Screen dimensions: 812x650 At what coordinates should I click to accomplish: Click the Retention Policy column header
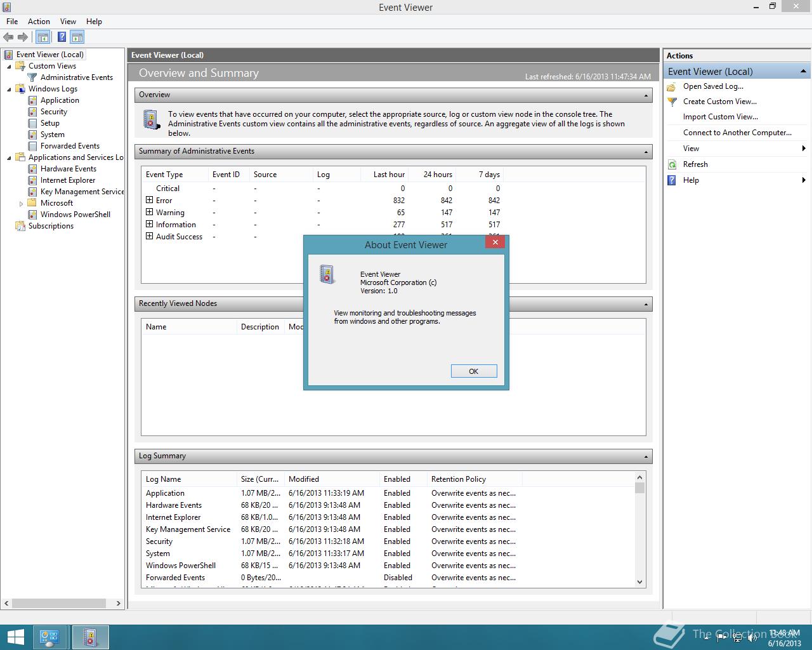point(475,479)
